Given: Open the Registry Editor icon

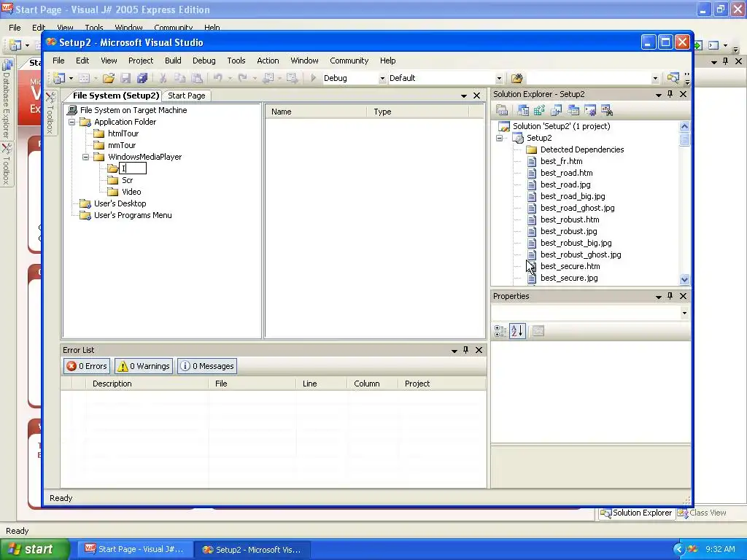Looking at the screenshot, I should (539, 111).
